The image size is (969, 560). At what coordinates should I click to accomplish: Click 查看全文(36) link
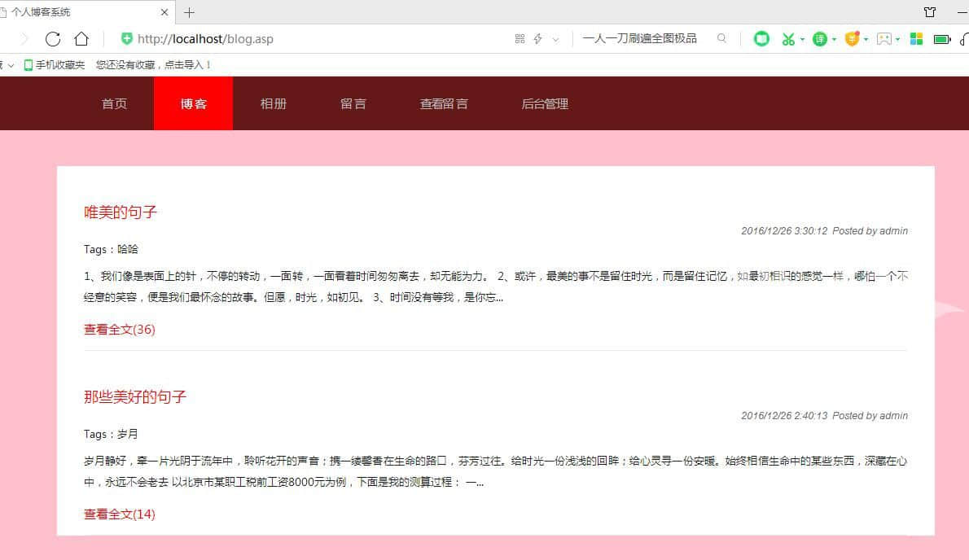[120, 330]
